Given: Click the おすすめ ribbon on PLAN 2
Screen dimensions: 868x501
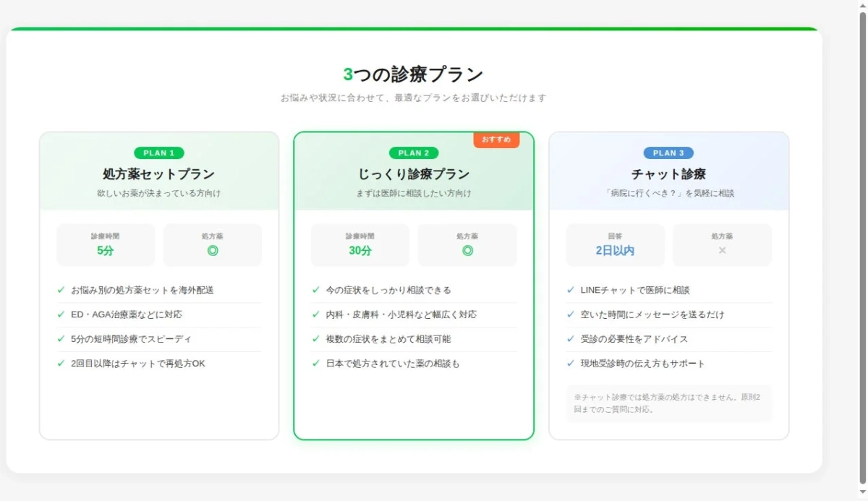Looking at the screenshot, I should tap(498, 140).
